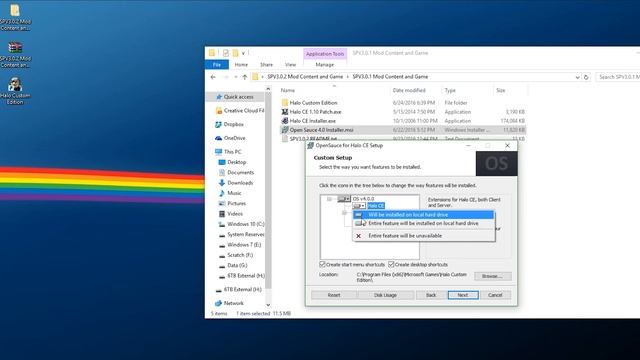Sort by the Name column header

click(x=334, y=90)
